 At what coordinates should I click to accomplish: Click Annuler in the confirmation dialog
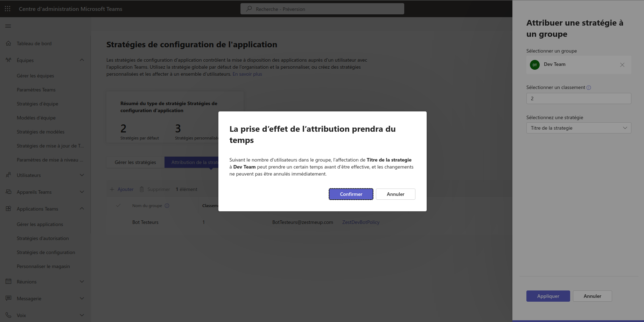coord(395,194)
